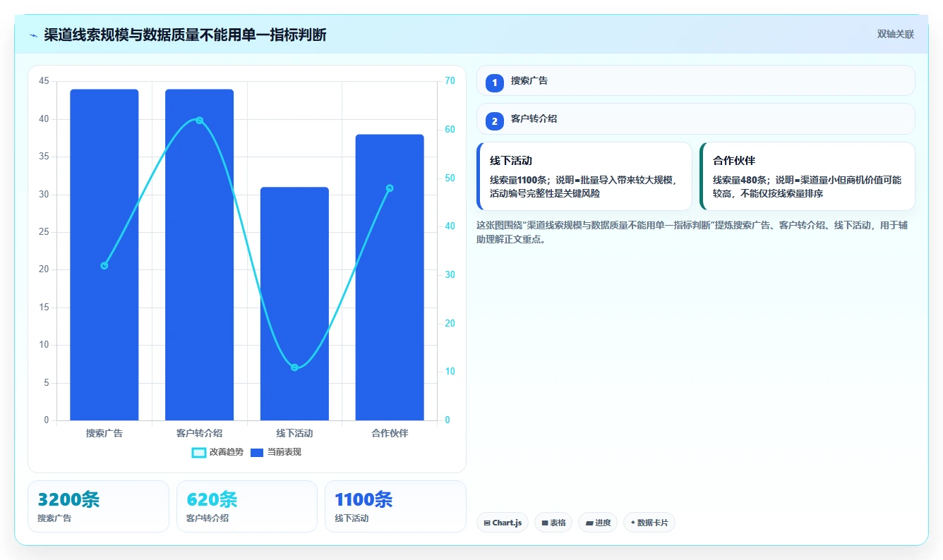Click the 3200条 搜索广告 stat card
The height and width of the screenshot is (560, 943).
pos(98,506)
